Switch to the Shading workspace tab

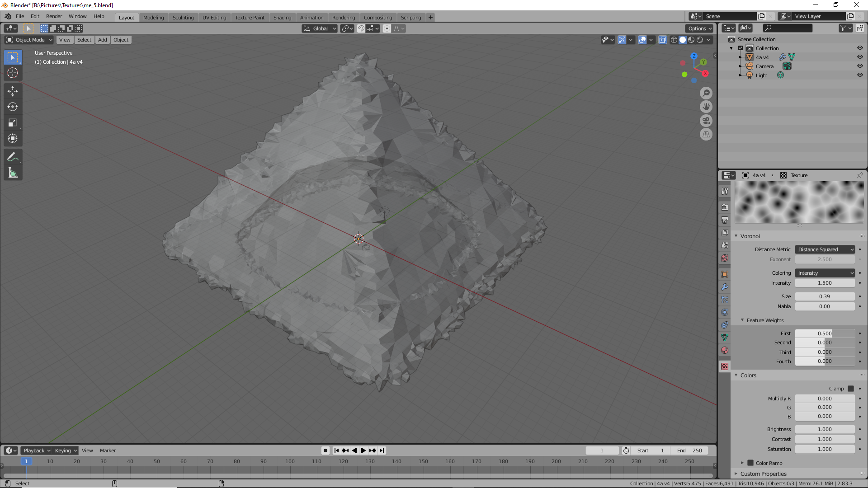pos(282,17)
